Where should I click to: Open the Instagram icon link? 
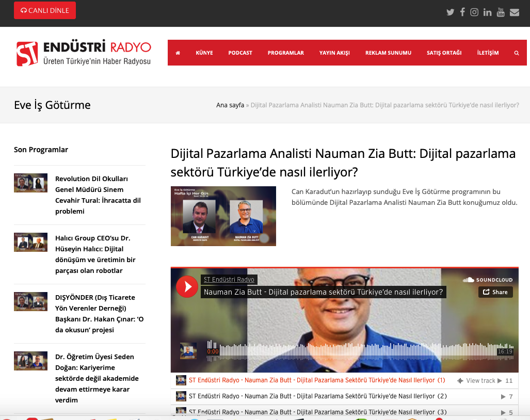point(474,12)
